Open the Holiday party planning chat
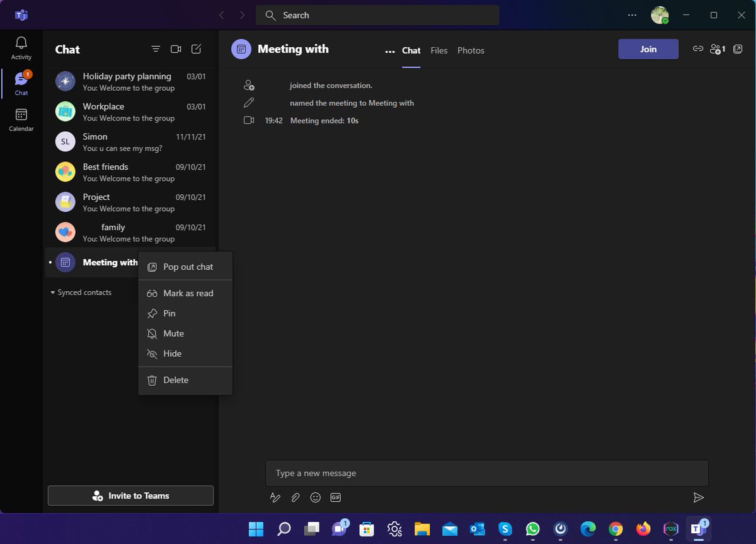 click(x=130, y=81)
